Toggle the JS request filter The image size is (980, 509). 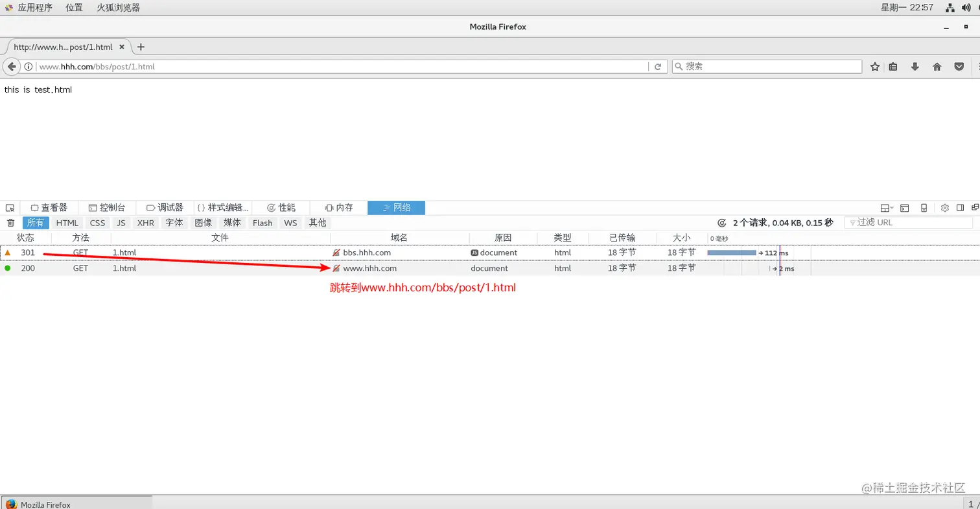point(121,223)
